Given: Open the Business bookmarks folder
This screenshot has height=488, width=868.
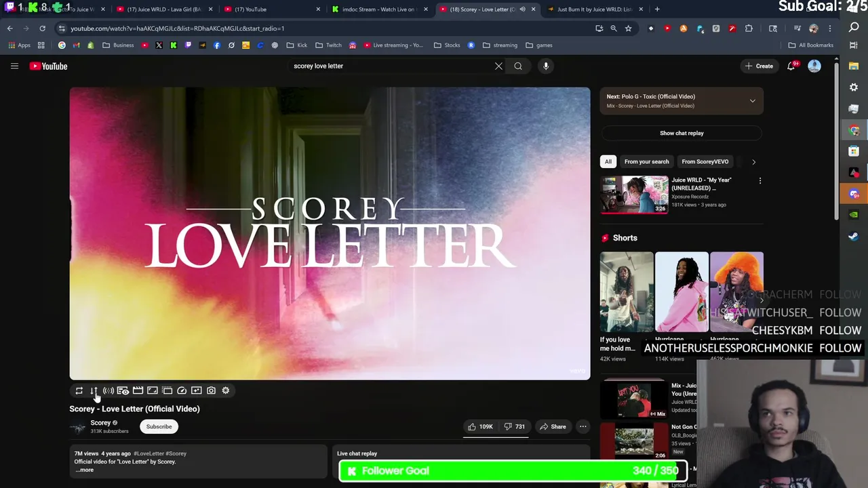Looking at the screenshot, I should (119, 45).
